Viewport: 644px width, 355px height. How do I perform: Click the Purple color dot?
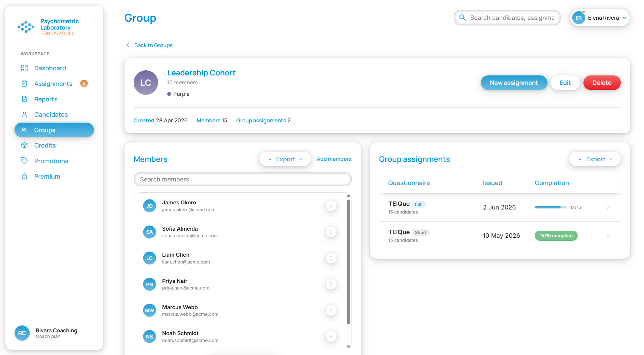pos(169,94)
